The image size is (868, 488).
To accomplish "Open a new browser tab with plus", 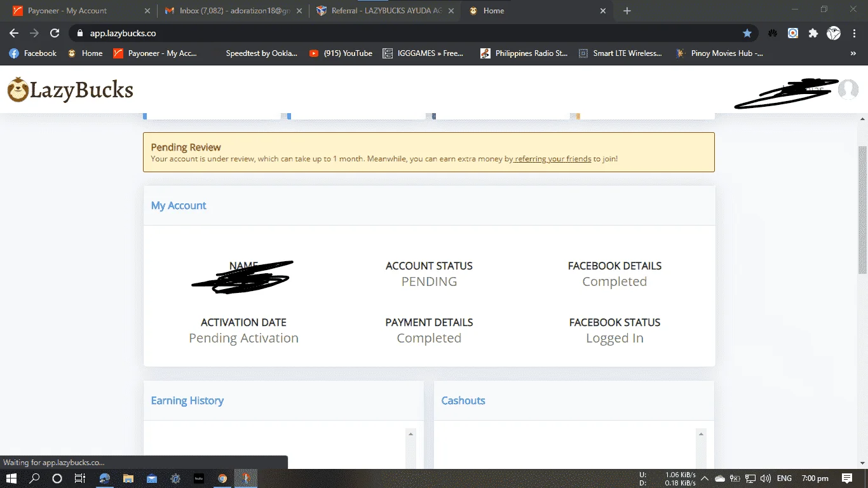I will [627, 11].
